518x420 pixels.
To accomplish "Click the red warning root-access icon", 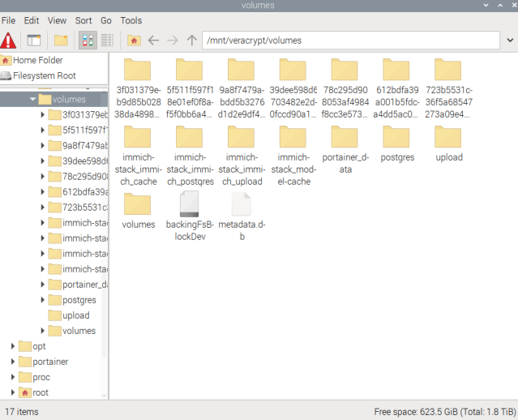I will [9, 41].
